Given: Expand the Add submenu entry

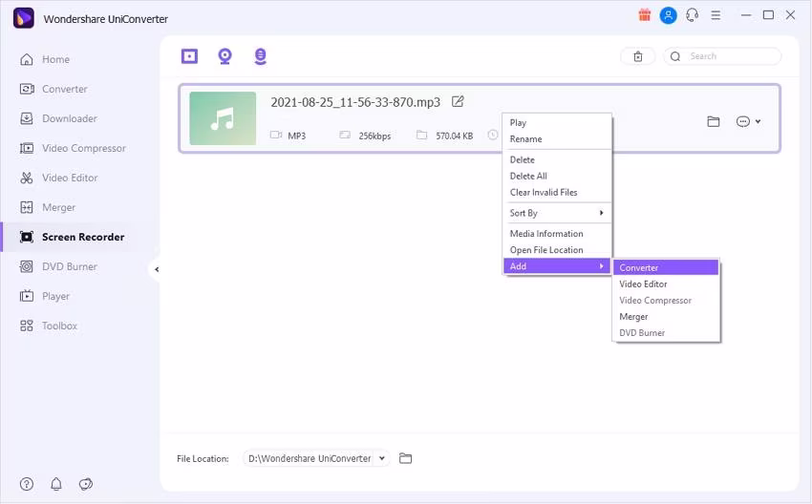Looking at the screenshot, I should [x=557, y=266].
